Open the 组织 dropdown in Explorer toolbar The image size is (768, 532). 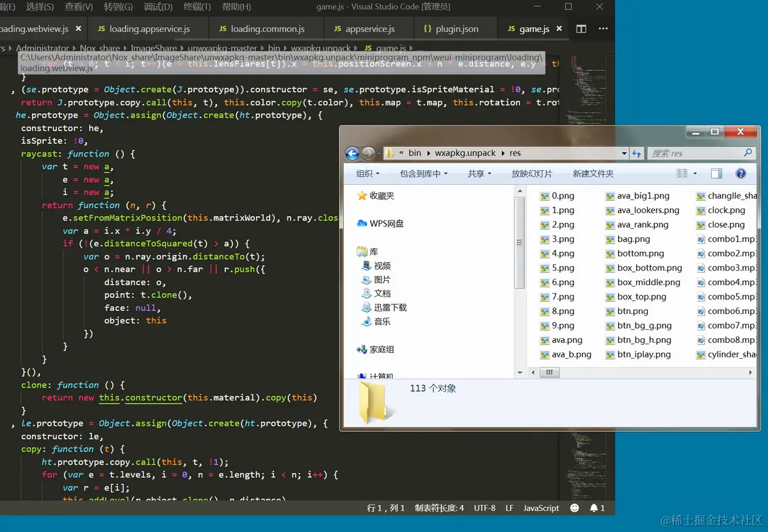point(368,173)
